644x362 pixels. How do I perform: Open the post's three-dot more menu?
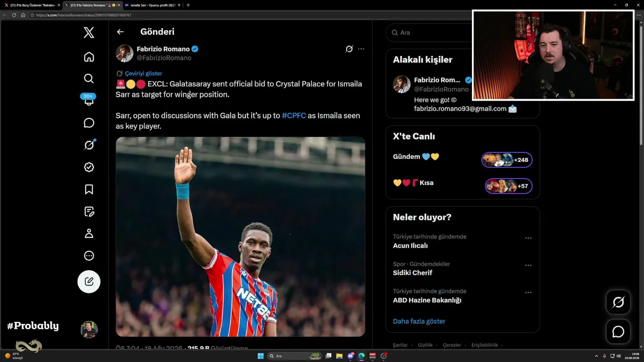[361, 49]
